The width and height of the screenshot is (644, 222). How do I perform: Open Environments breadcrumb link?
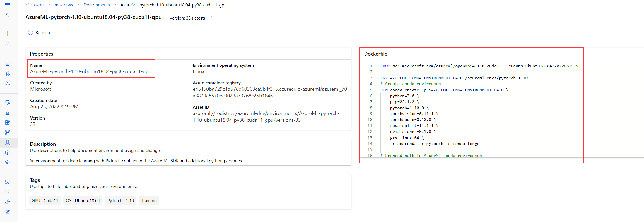[97, 5]
